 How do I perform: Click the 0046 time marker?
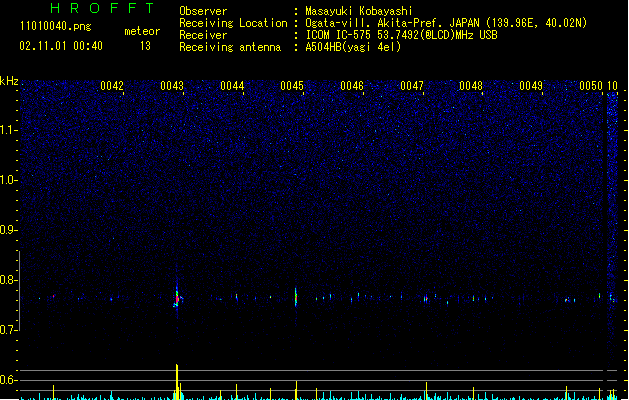[352, 86]
